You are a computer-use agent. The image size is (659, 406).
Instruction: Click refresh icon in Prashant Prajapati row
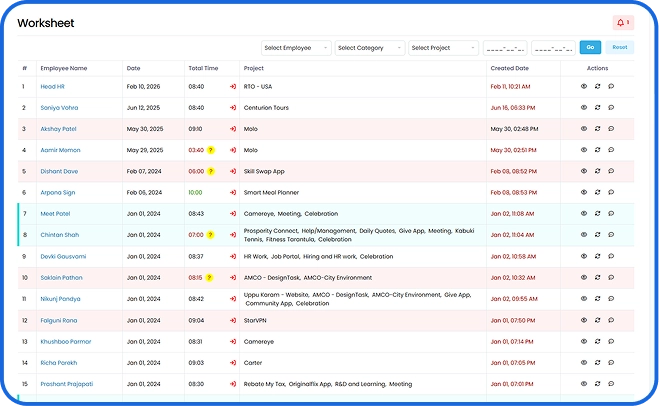click(597, 383)
